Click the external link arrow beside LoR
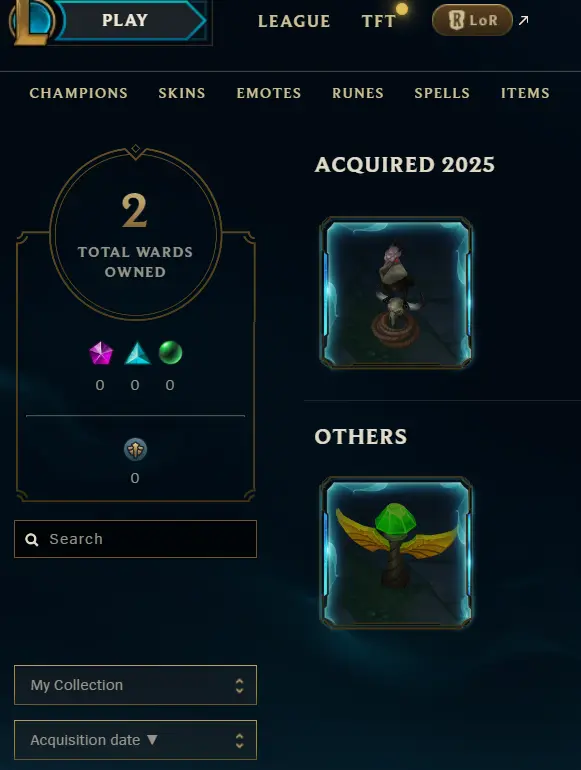This screenshot has height=770, width=581. (x=524, y=20)
